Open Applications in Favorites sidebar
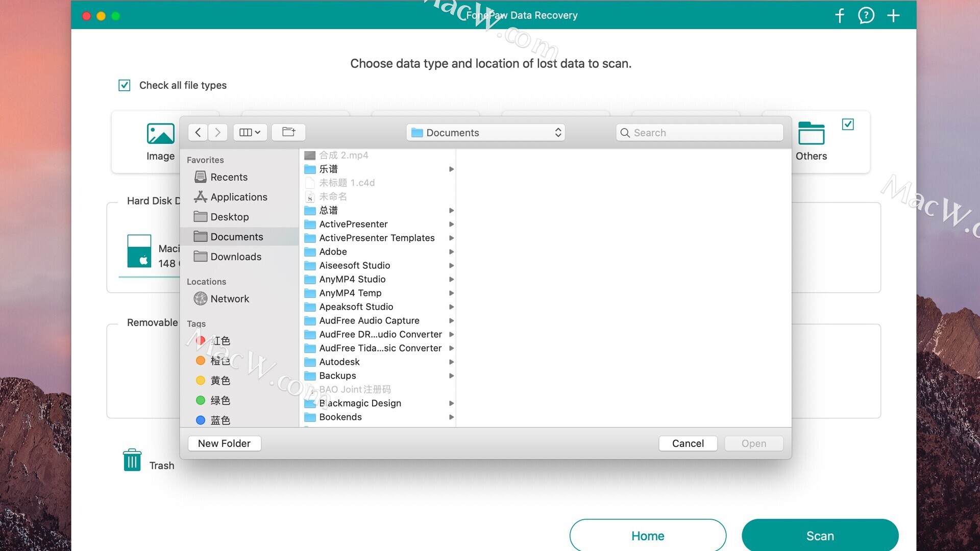The image size is (980, 551). click(240, 197)
